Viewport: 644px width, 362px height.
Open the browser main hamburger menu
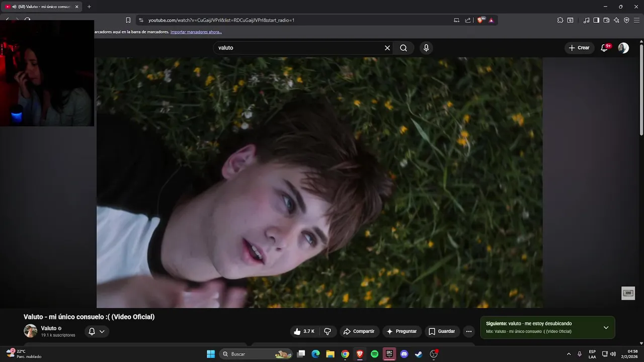click(x=636, y=20)
